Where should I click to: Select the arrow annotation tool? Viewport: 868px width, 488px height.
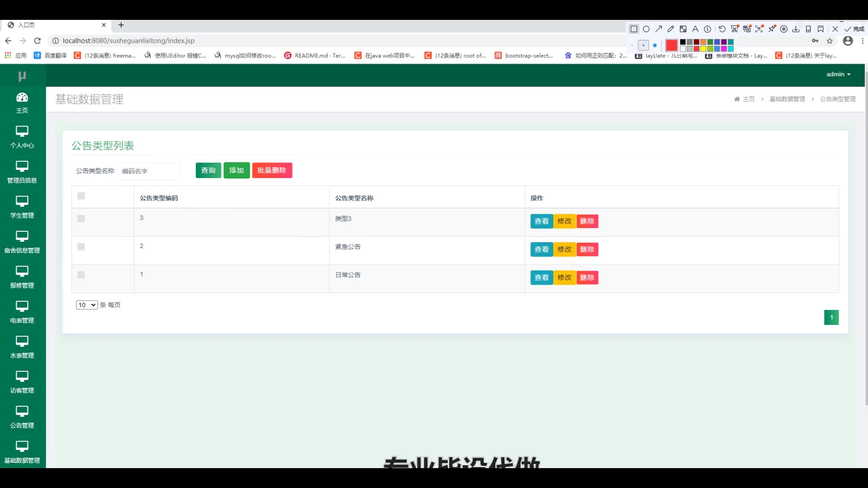(x=659, y=29)
